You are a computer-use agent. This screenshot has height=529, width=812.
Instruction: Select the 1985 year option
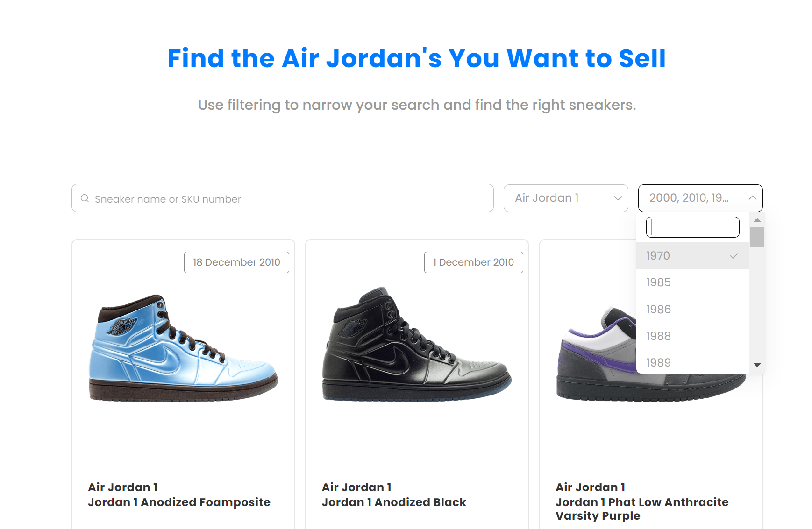click(693, 282)
